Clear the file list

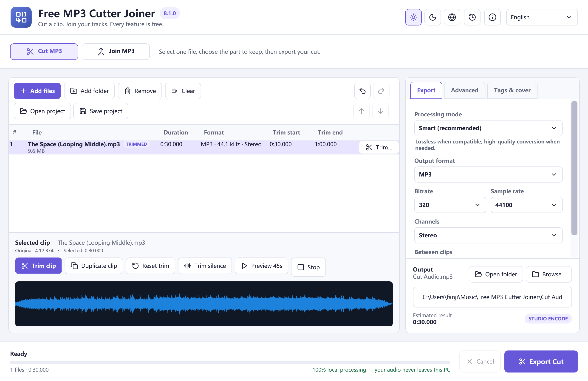[183, 91]
